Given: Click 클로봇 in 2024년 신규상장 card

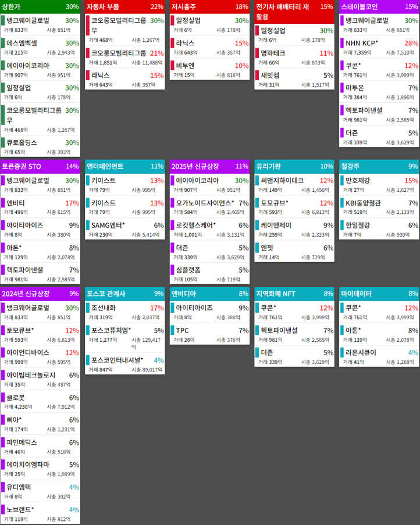Looking at the screenshot, I should [40, 401].
